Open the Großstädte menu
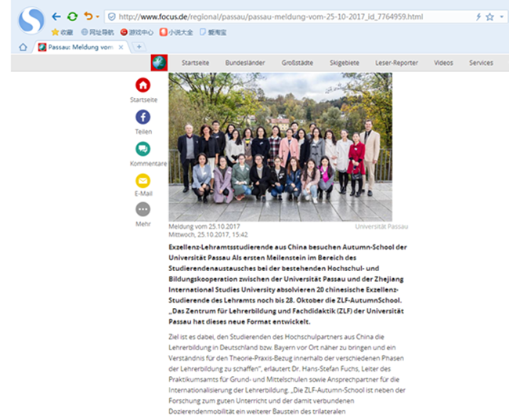 (x=298, y=63)
